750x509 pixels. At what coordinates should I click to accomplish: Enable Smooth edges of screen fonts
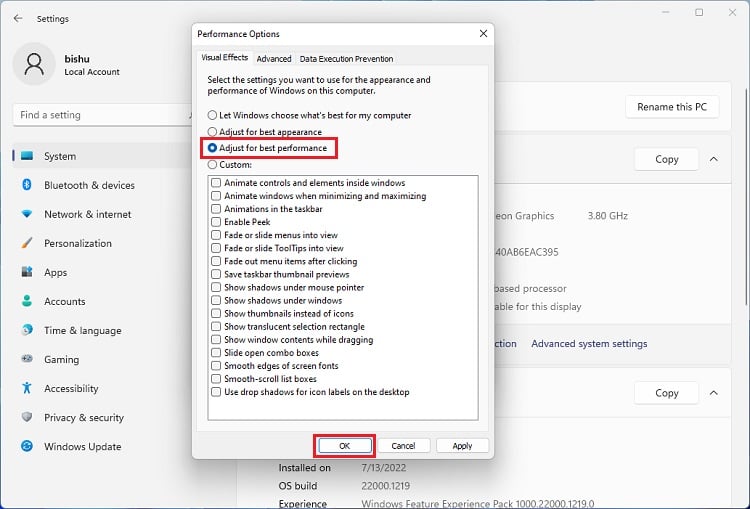pyautogui.click(x=216, y=366)
